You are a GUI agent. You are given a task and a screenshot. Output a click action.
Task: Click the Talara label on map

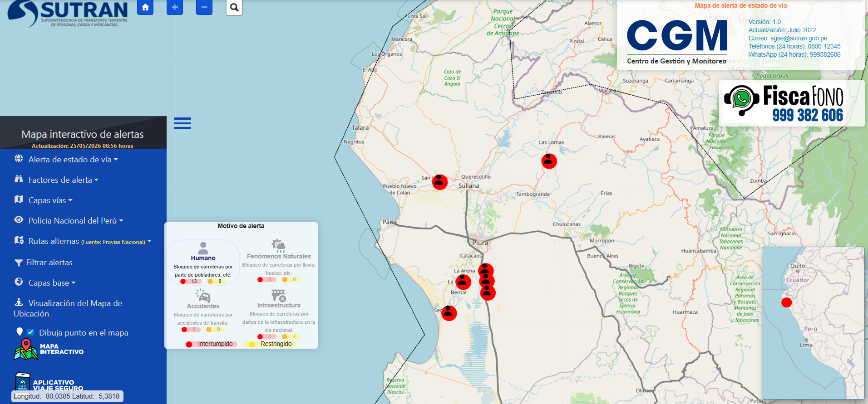[360, 128]
